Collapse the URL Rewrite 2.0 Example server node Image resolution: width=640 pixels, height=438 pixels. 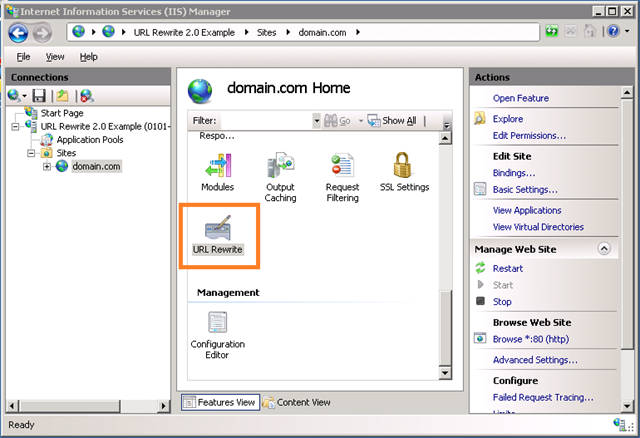coord(15,127)
